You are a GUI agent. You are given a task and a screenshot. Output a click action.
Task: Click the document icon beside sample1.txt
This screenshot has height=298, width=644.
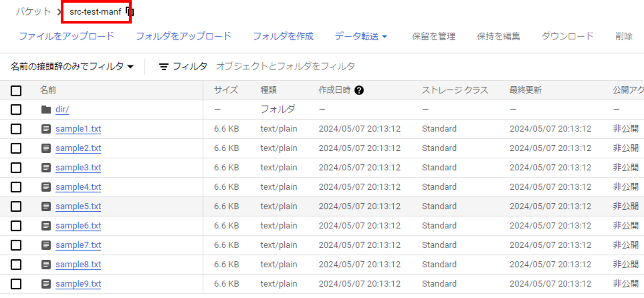(x=46, y=129)
